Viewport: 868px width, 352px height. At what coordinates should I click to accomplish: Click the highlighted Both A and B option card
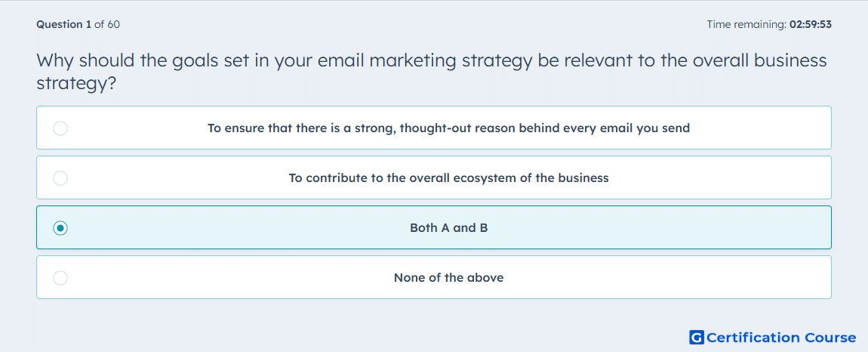[x=434, y=227]
